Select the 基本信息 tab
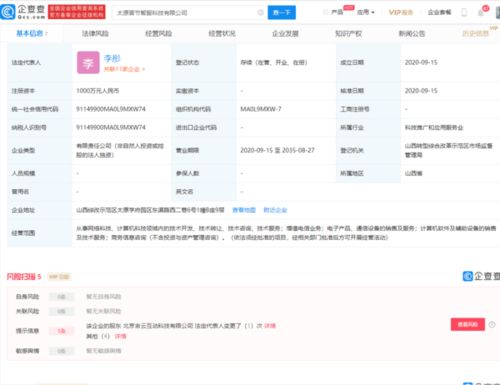 pos(32,33)
